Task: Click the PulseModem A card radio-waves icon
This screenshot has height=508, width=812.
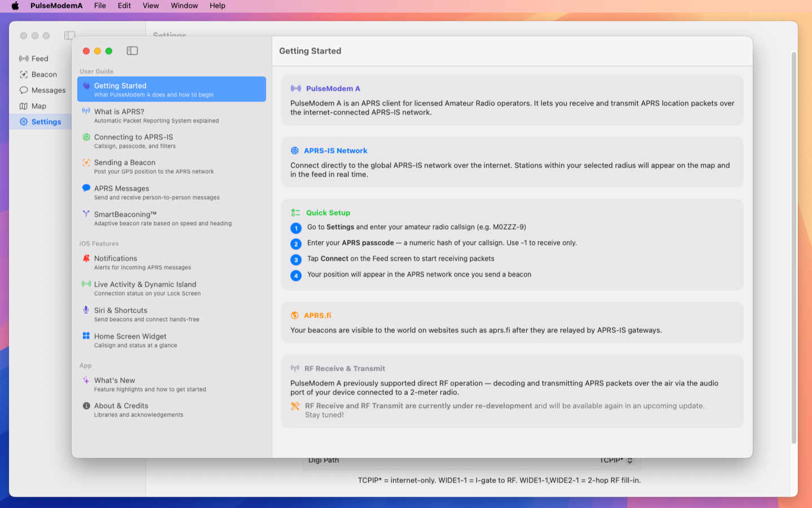Action: coord(296,89)
